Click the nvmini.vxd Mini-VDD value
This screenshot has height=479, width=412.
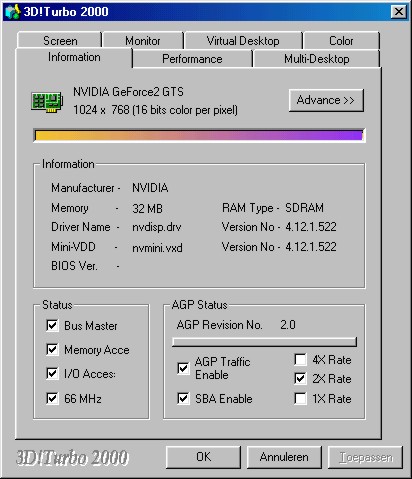[x=157, y=248]
